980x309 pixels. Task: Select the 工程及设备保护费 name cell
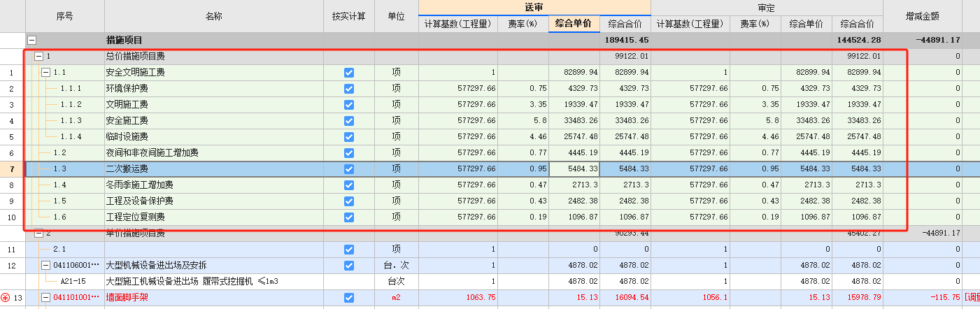tap(214, 201)
